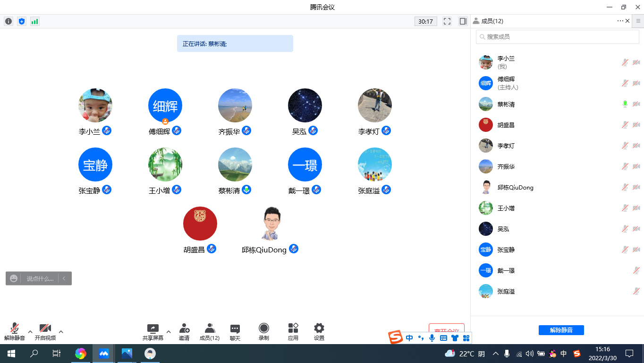Toggle 戴一璟's muted microphone in member list
The width and height of the screenshot is (644, 363).
point(636,270)
